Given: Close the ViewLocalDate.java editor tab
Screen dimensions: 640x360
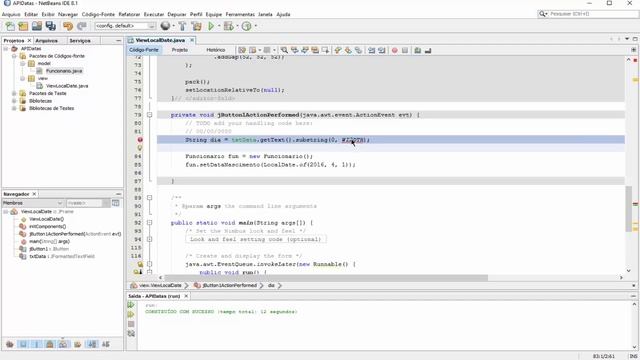Looking at the screenshot, I should click(192, 40).
